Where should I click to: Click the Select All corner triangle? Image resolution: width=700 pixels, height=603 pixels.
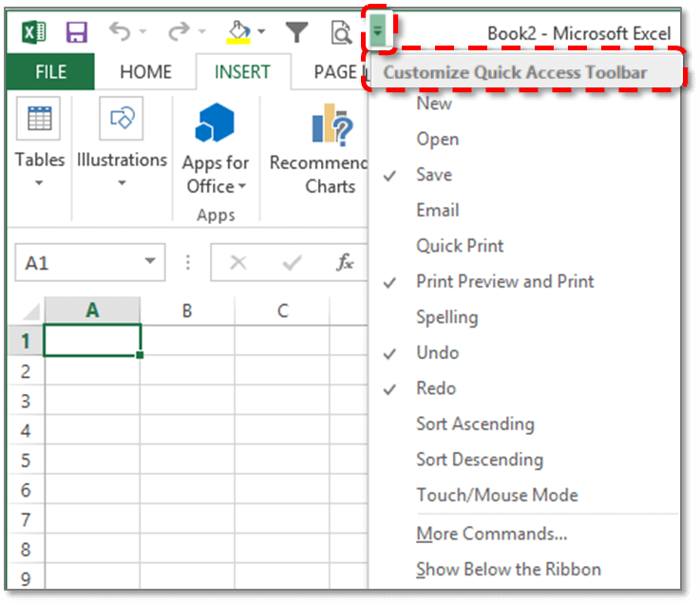[x=30, y=311]
